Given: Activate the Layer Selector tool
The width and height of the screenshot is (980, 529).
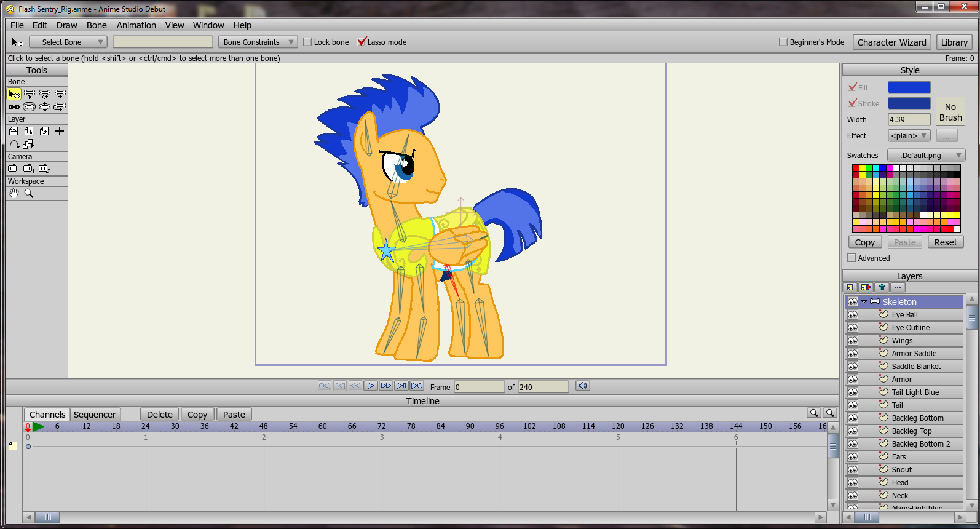Looking at the screenshot, I should 29,145.
